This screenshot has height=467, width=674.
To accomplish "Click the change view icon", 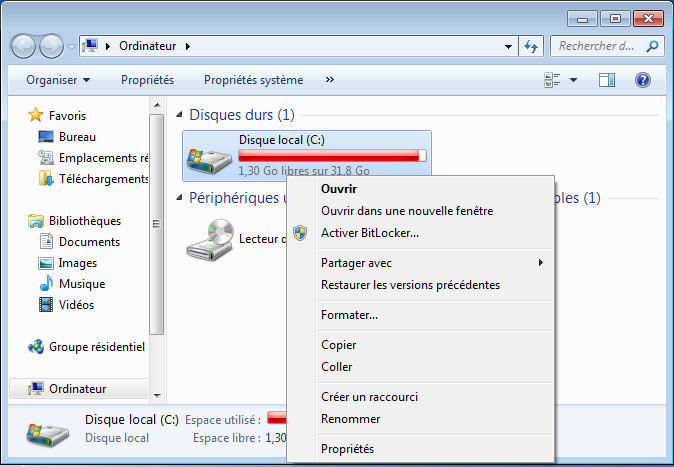I will point(552,80).
